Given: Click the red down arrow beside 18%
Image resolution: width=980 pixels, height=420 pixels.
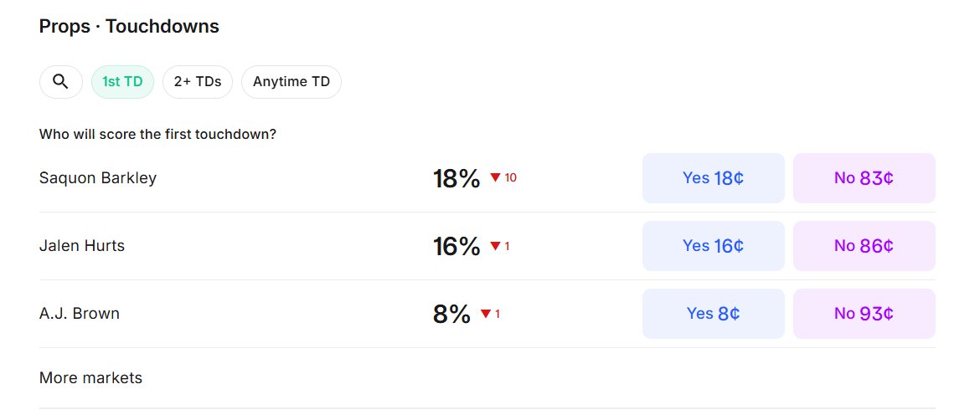Looking at the screenshot, I should (496, 177).
